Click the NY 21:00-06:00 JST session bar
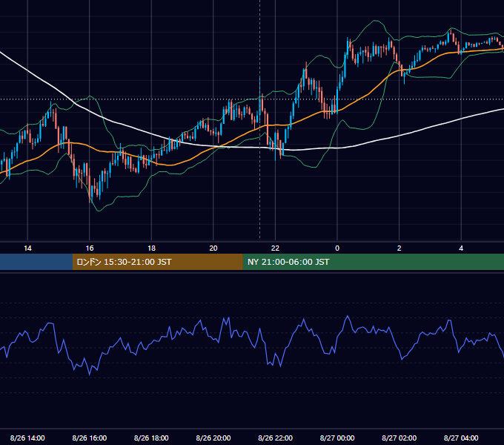This screenshot has height=445, width=504. (373, 262)
